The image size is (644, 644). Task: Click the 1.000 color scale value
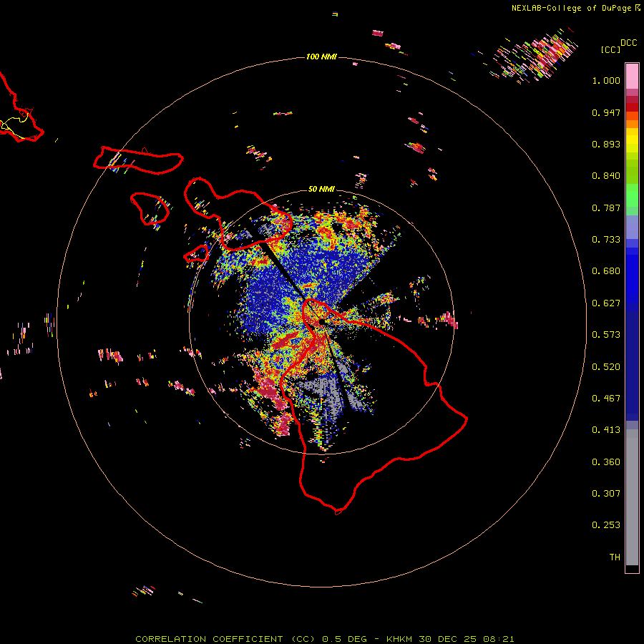(606, 80)
